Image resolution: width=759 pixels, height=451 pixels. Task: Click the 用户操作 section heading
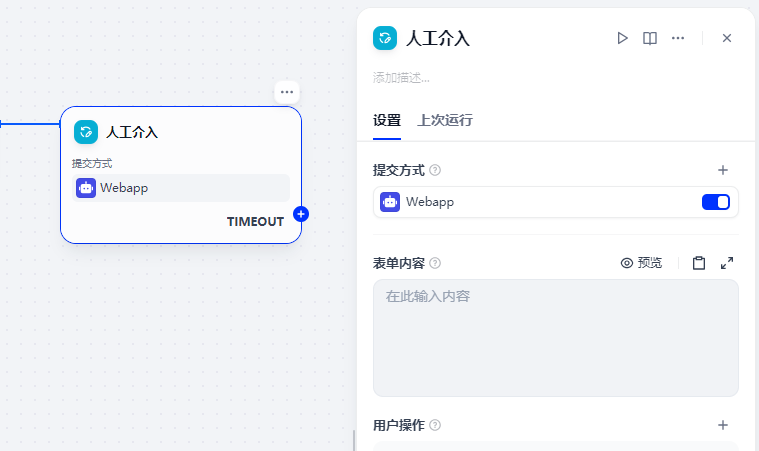[399, 425]
